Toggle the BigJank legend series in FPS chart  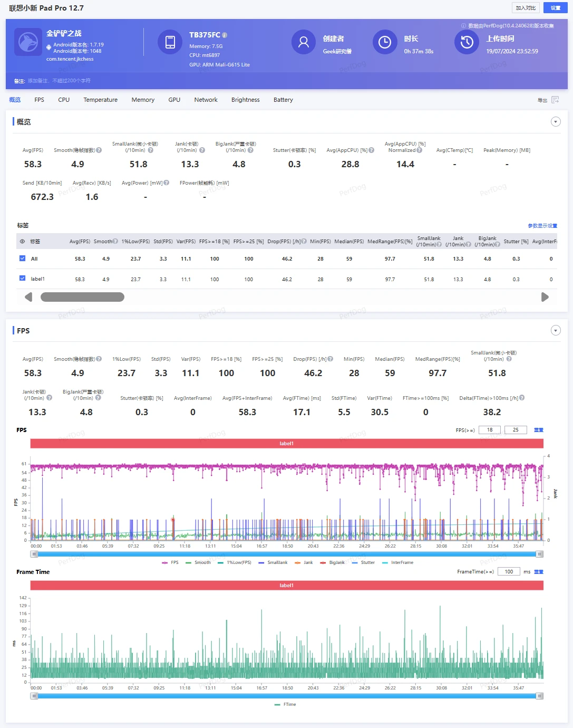pyautogui.click(x=332, y=562)
